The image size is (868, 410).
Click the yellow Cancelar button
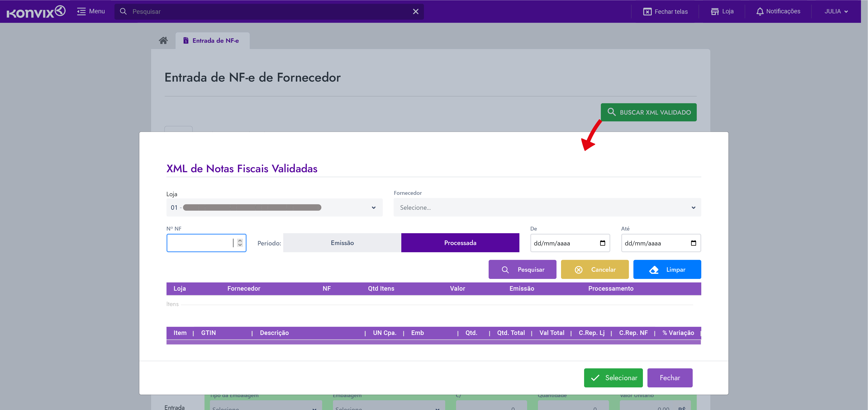pos(595,269)
